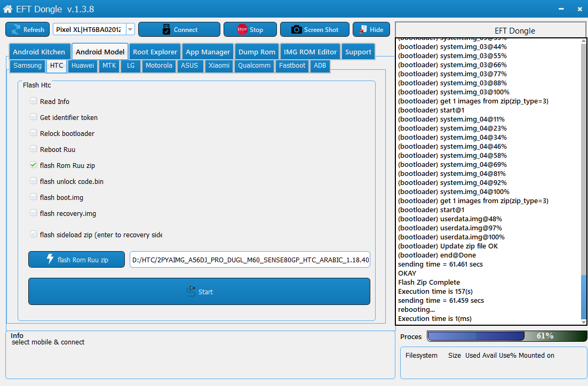Enable flash unlock code.bin checkbox
The width and height of the screenshot is (588, 386).
pyautogui.click(x=34, y=181)
